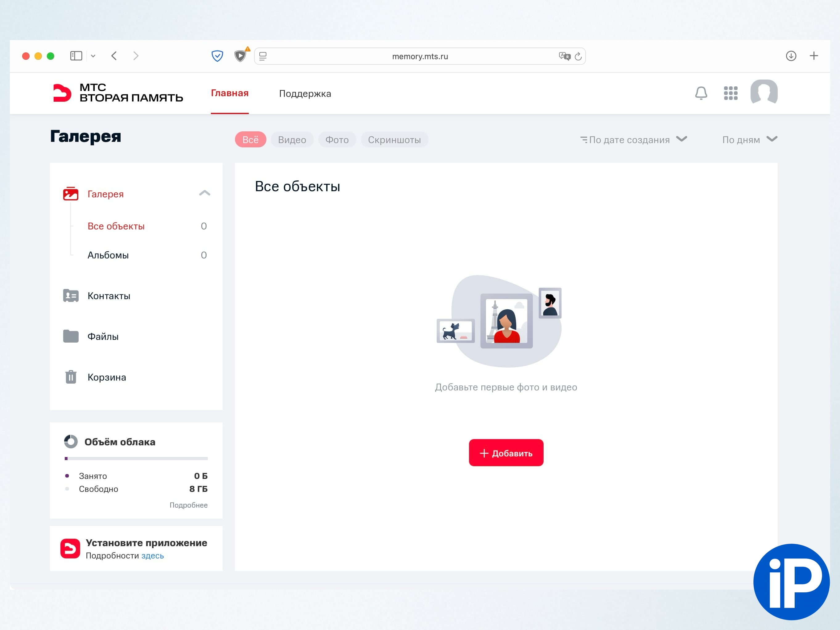Viewport: 840px width, 630px height.
Task: Filter gallery by Скриншоты
Action: tap(394, 140)
